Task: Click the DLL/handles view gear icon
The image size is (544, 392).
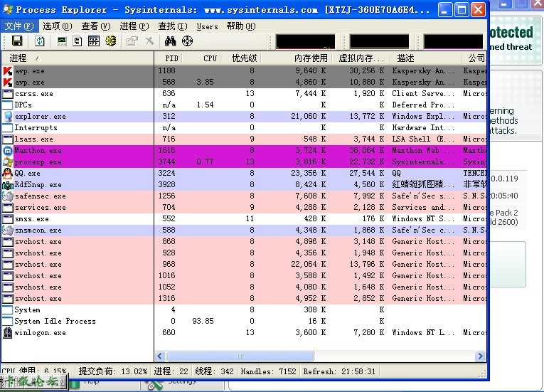Action: point(111,41)
